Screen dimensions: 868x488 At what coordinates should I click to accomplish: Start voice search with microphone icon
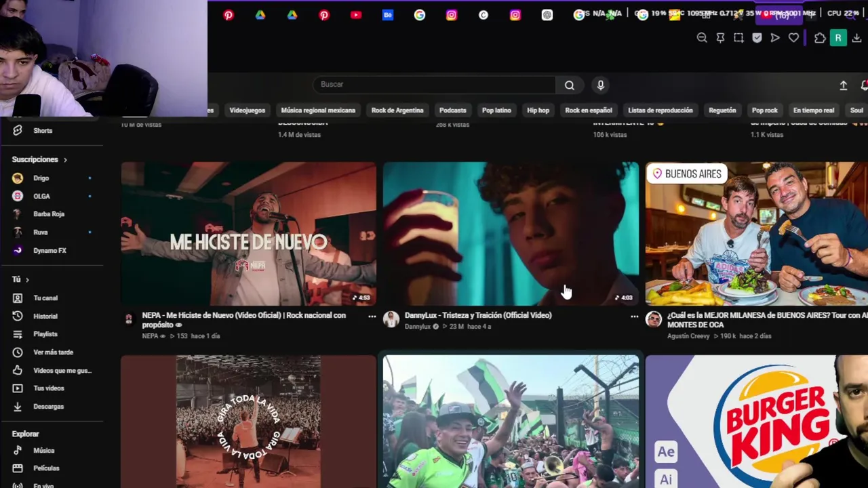600,85
